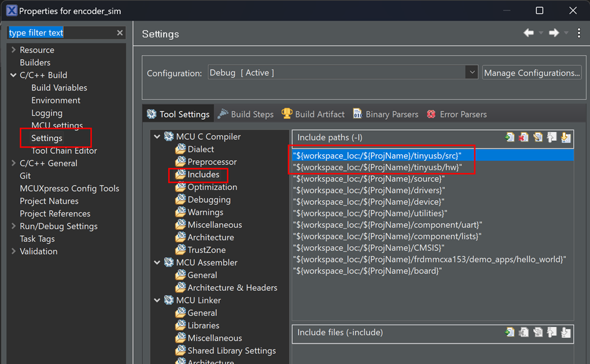Image resolution: width=590 pixels, height=364 pixels.
Task: Open Tool Chain Editor in sidebar
Action: [64, 151]
